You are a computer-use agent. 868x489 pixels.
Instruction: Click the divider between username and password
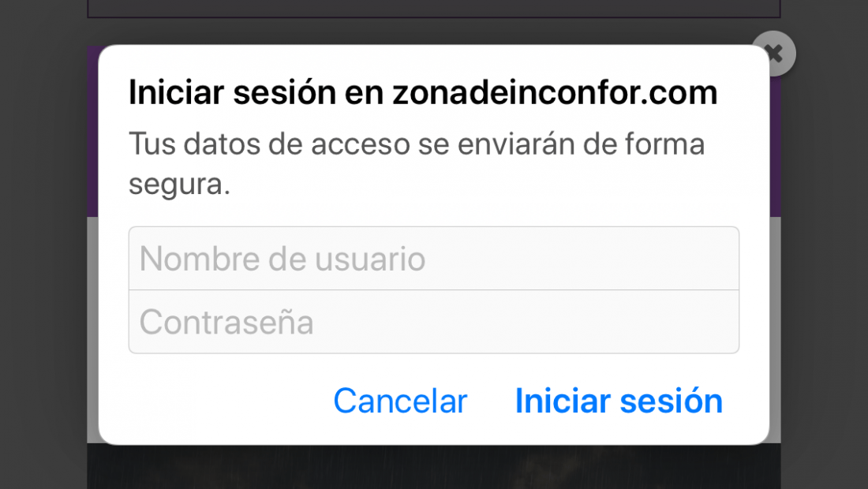[434, 290]
